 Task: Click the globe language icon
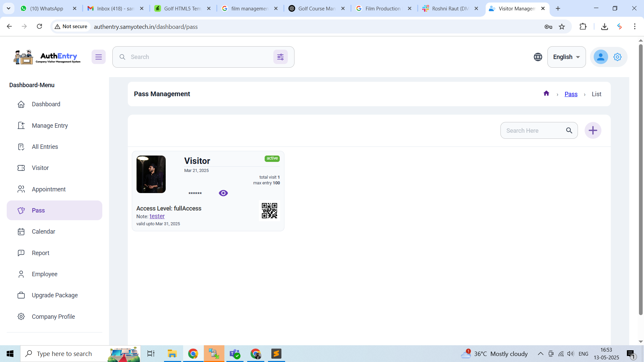click(x=538, y=57)
